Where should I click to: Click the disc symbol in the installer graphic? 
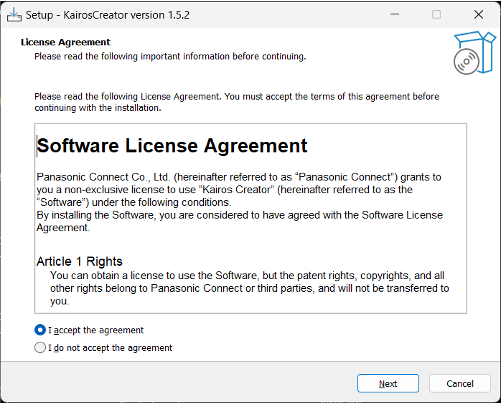[466, 62]
